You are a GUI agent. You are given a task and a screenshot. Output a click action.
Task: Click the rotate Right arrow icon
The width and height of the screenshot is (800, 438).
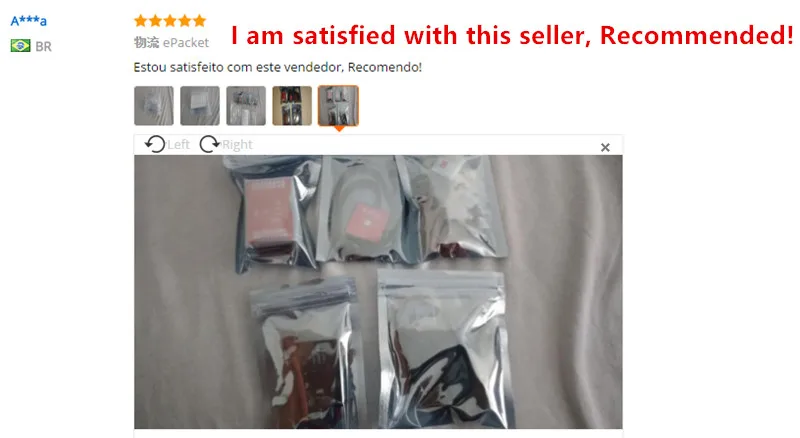(209, 144)
